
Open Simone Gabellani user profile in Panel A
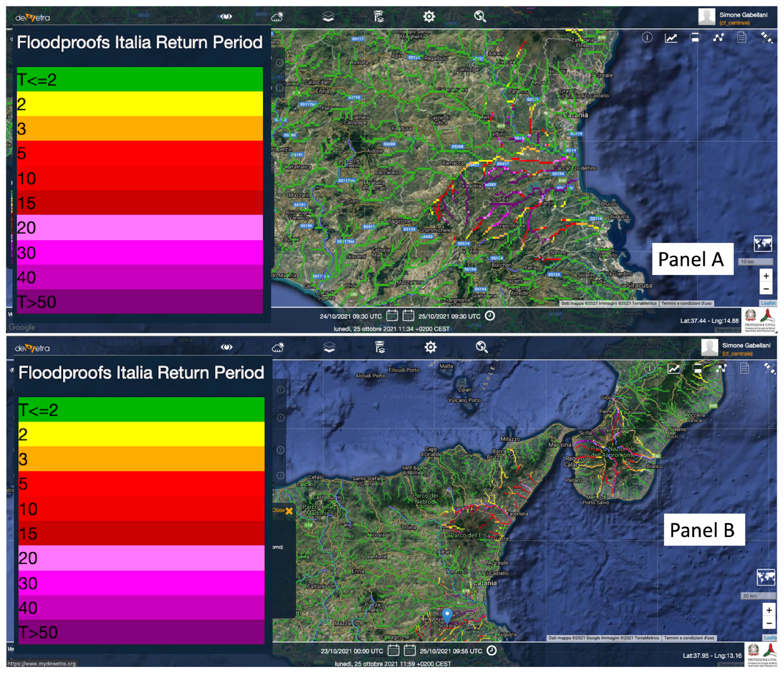pyautogui.click(x=734, y=17)
